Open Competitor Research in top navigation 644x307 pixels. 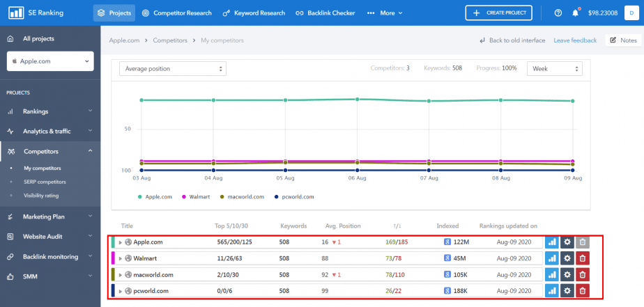click(x=176, y=13)
